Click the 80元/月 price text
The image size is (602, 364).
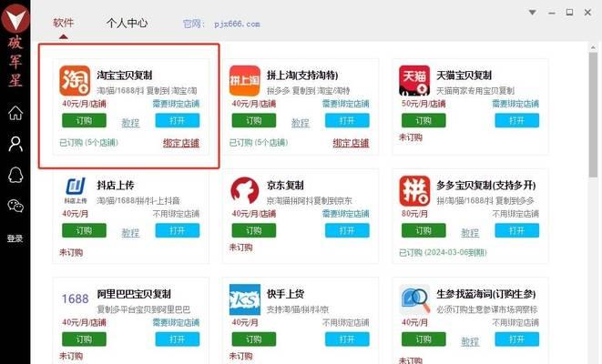(x=414, y=214)
